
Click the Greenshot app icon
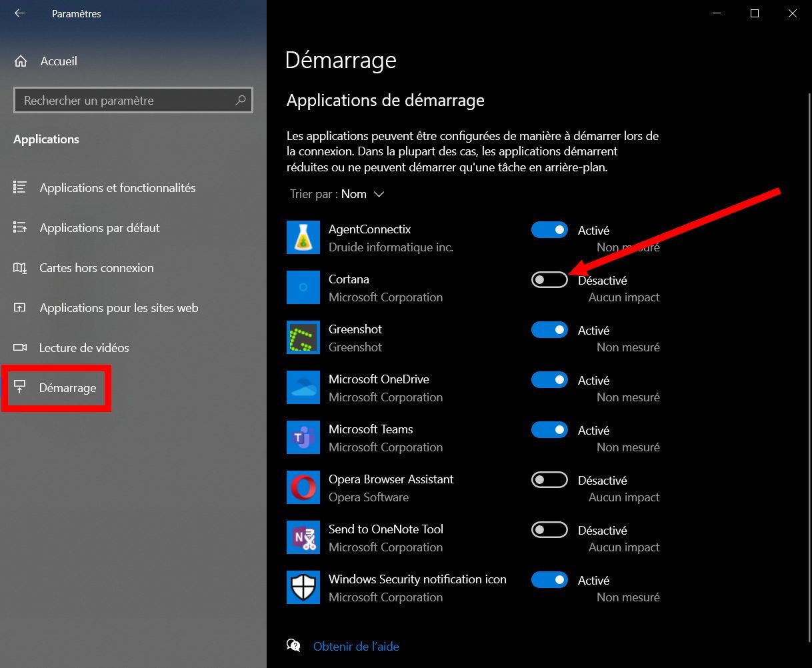303,337
